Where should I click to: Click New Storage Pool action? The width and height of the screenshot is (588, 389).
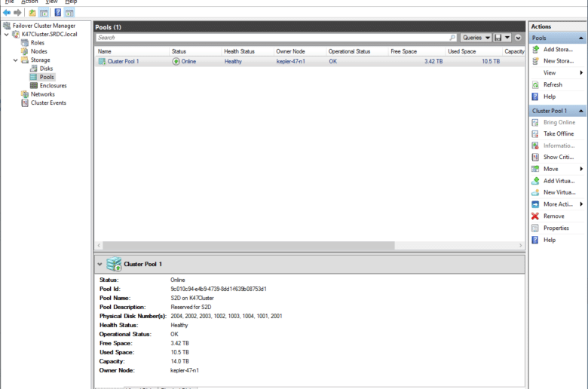click(558, 61)
